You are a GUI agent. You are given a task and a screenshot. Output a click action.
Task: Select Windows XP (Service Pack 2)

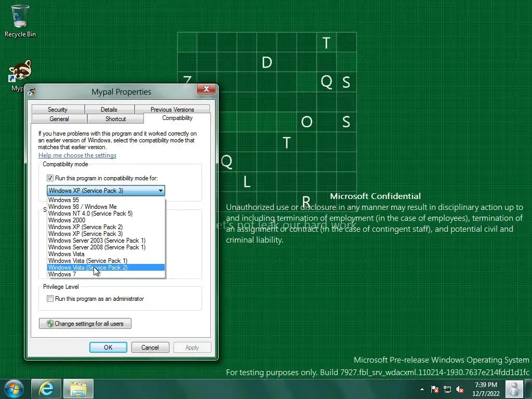point(106,227)
